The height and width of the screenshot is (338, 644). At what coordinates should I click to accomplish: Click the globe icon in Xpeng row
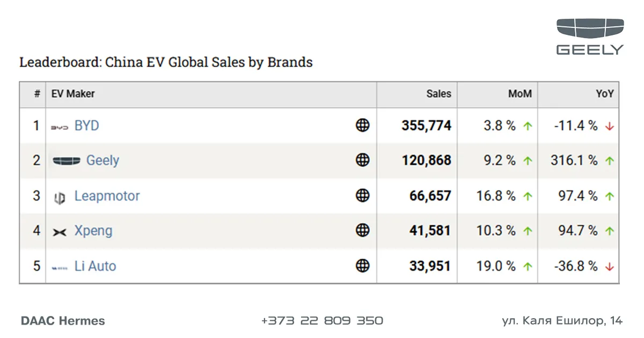coord(363,231)
